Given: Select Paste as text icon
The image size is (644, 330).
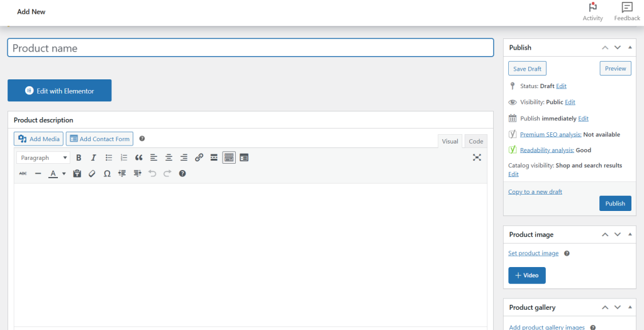Looking at the screenshot, I should (x=77, y=174).
